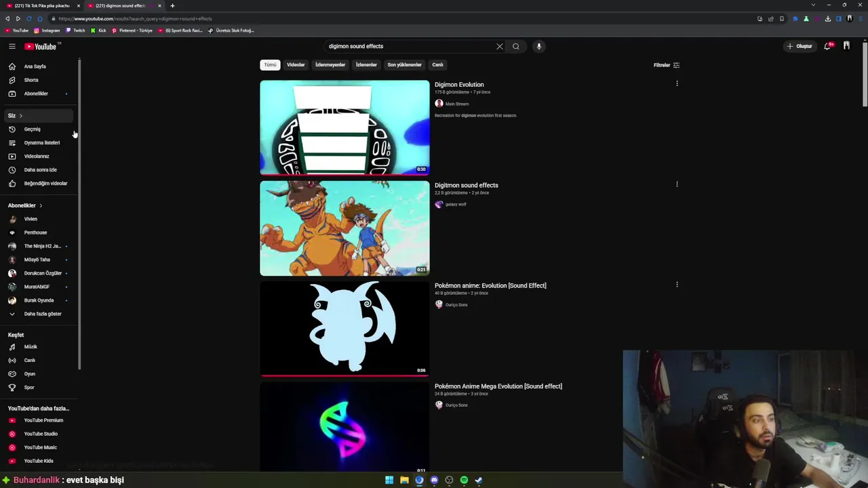This screenshot has width=868, height=488.
Task: Open YouTube Studio from the sidebar
Action: [x=38, y=434]
